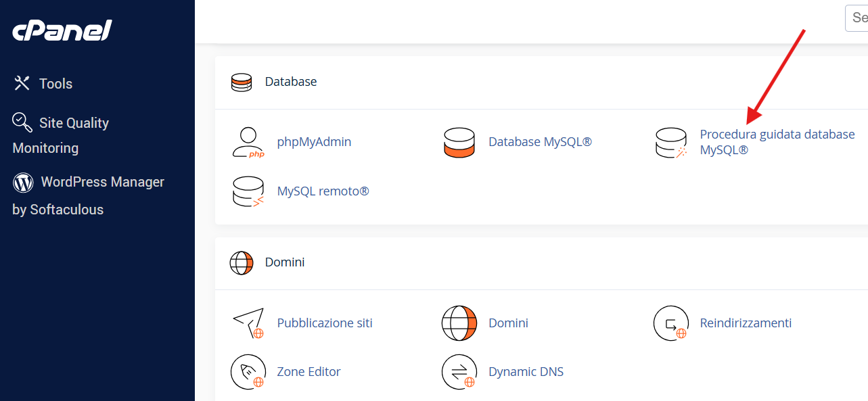868x401 pixels.
Task: Select the WordPress logo in the sidebar
Action: [22, 181]
